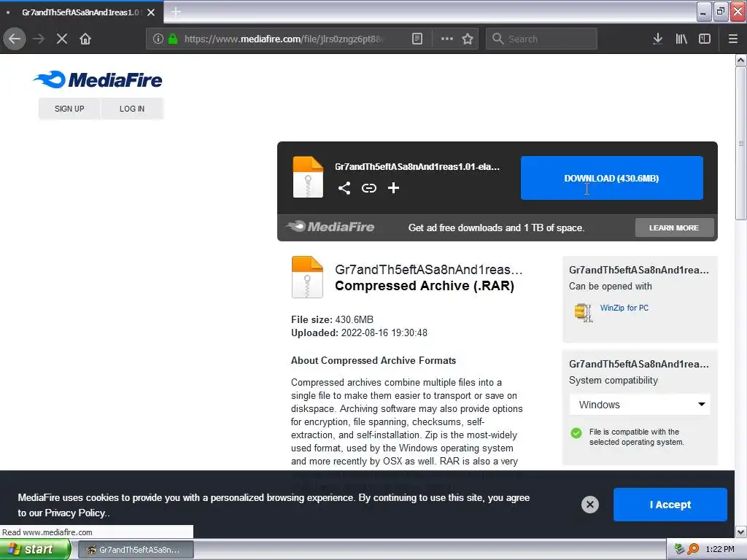Click the system tray network shield icon
The width and height of the screenshot is (747, 560).
[x=679, y=549]
